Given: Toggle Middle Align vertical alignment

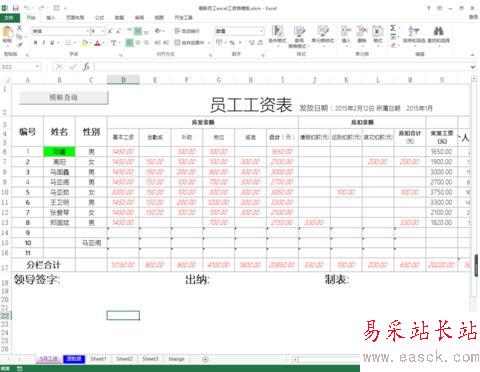Looking at the screenshot, I should (138, 31).
